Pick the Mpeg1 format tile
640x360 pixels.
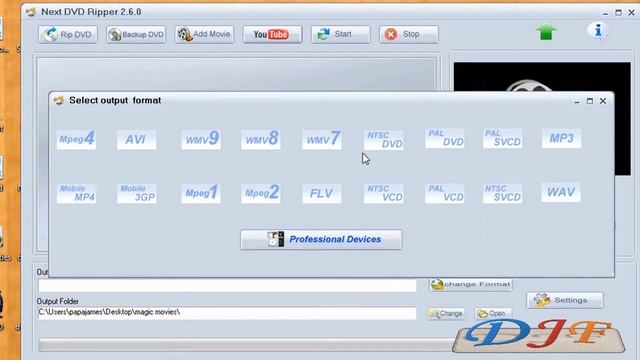pyautogui.click(x=201, y=193)
